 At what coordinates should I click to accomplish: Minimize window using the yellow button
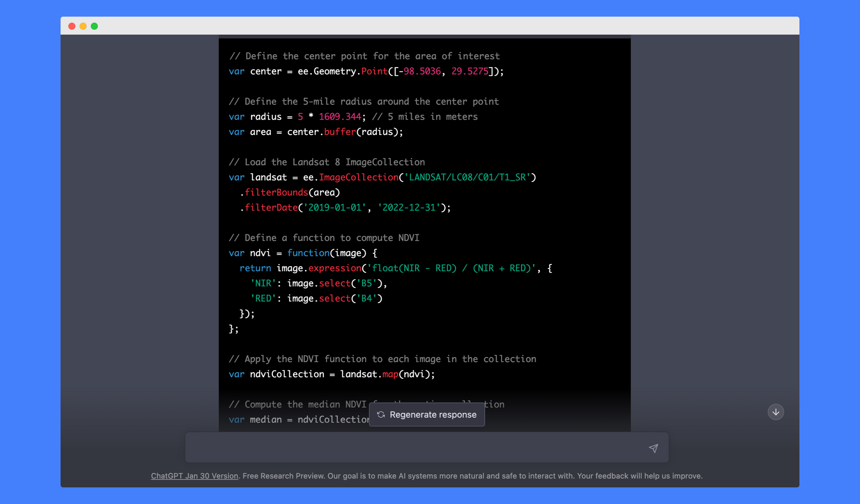pos(83,26)
